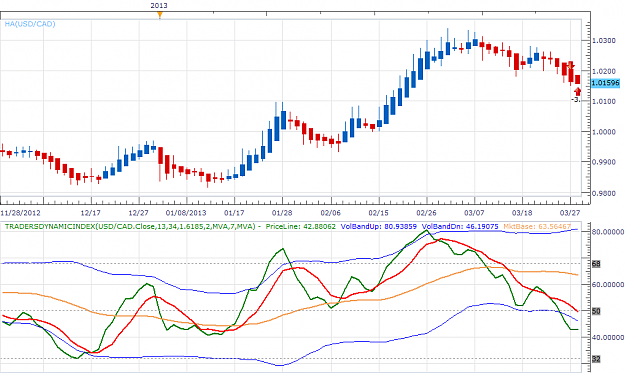Click the 0.9800 price axis label
The width and height of the screenshot is (625, 373).
point(604,193)
